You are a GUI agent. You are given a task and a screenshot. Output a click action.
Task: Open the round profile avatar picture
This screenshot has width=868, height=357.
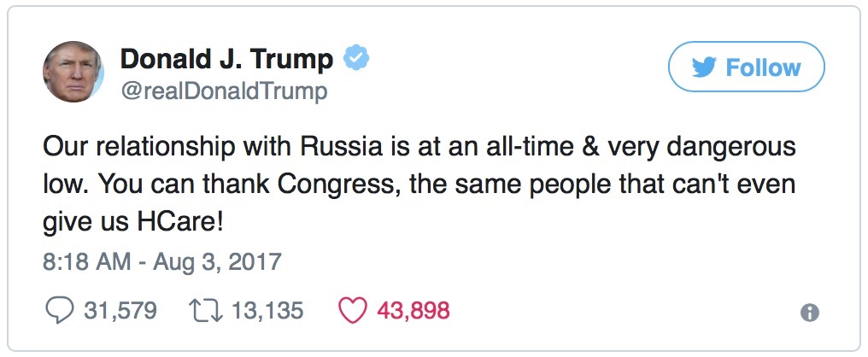[73, 71]
